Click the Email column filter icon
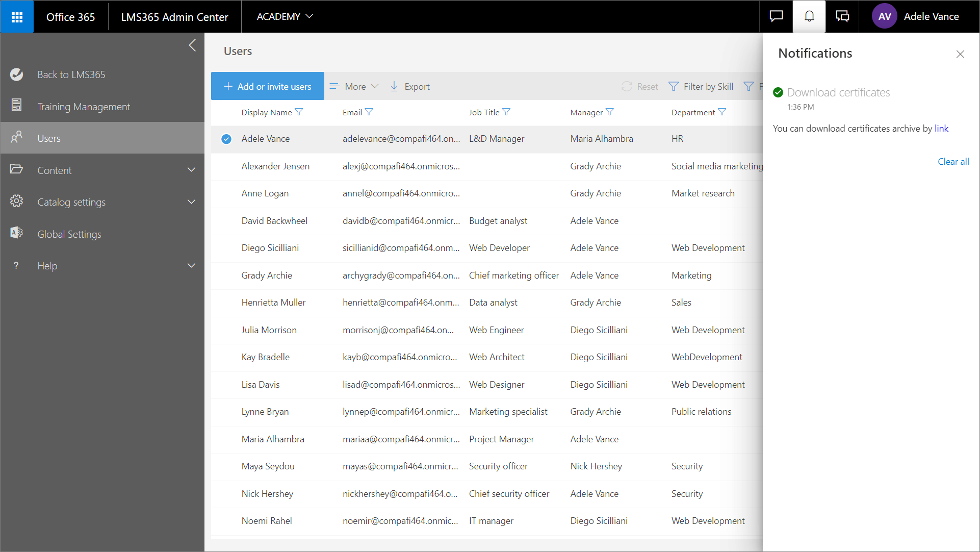 369,112
